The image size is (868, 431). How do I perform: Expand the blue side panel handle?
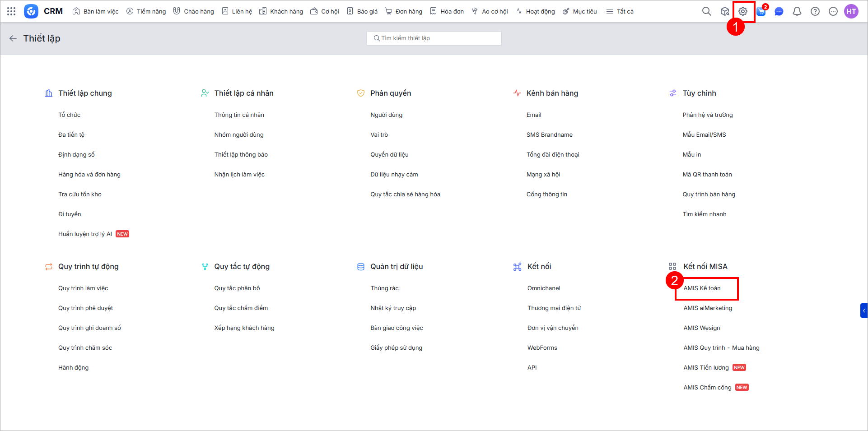coord(863,311)
